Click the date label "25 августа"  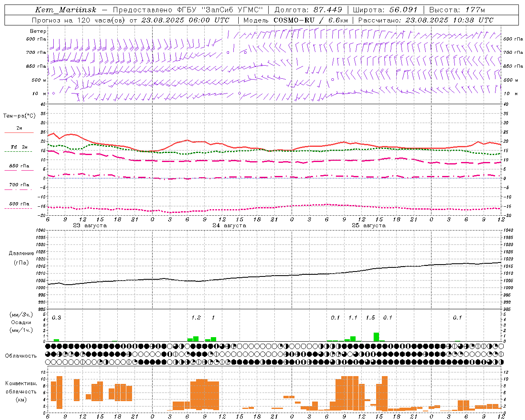(369, 226)
